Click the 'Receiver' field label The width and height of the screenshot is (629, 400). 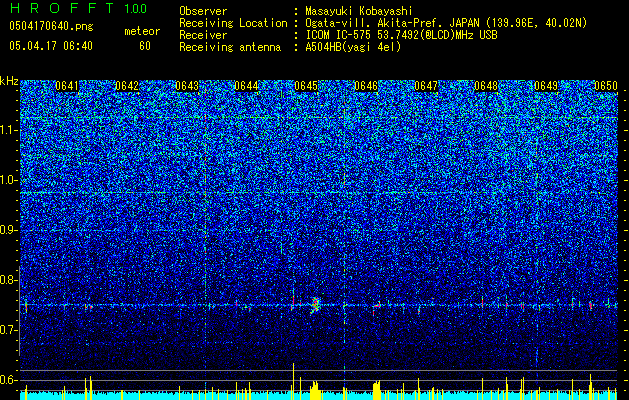[203, 35]
